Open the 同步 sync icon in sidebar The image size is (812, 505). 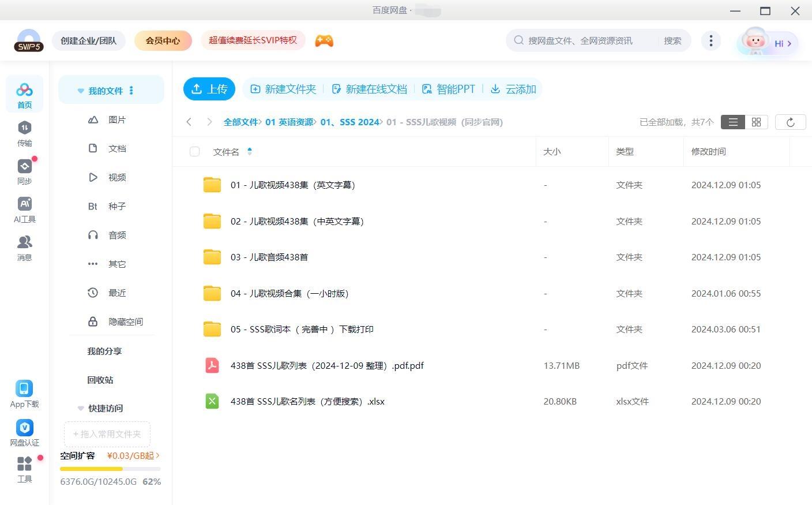coord(24,167)
